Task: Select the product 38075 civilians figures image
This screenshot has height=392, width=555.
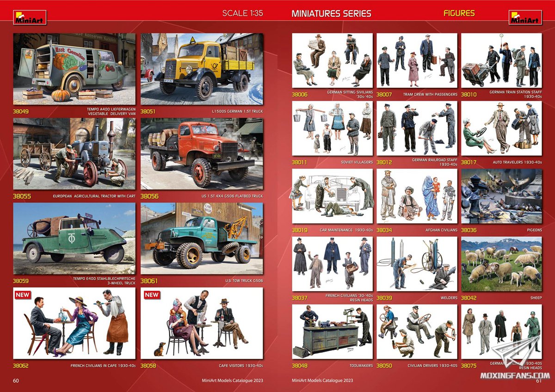Action: 501,332
